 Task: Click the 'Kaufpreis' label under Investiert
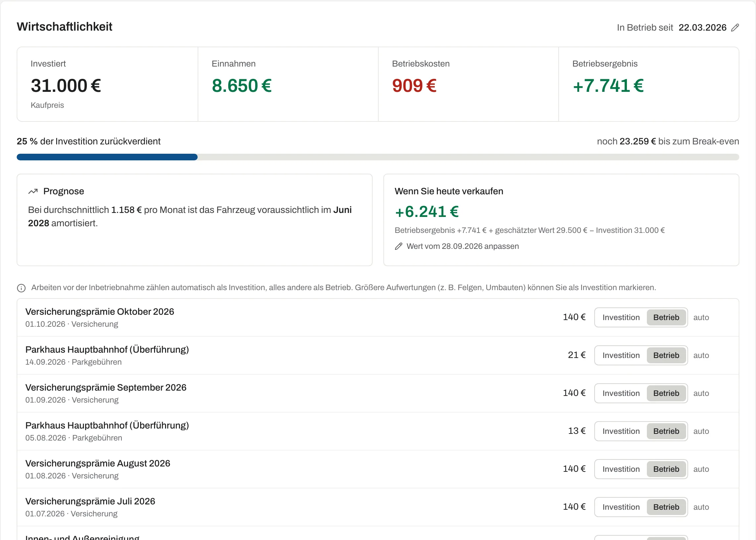47,105
